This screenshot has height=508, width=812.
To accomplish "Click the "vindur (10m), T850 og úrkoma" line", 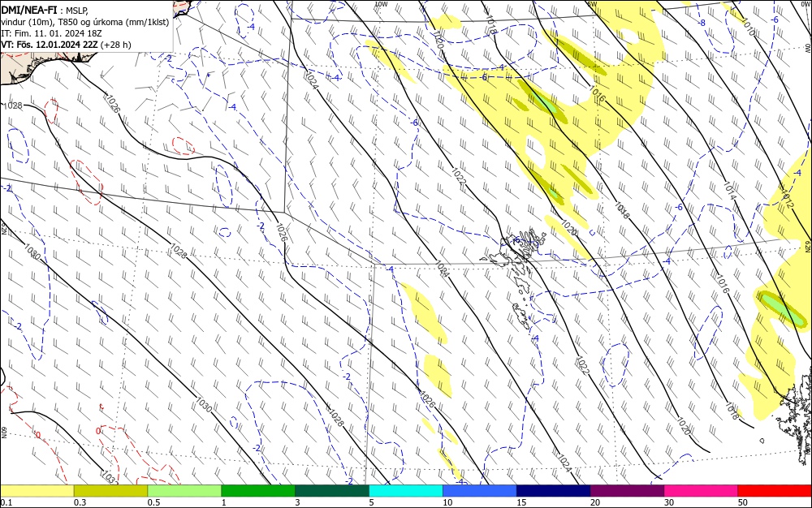I will pos(85,22).
